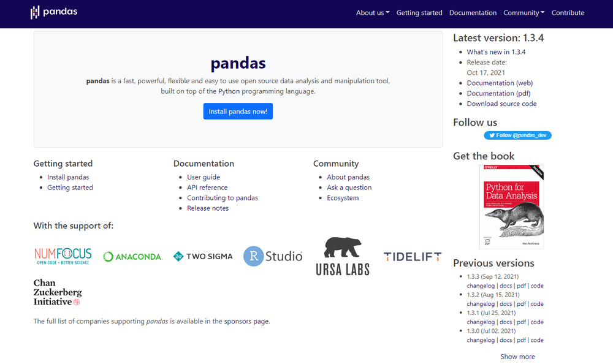Open Documentation (web) link

coord(500,83)
